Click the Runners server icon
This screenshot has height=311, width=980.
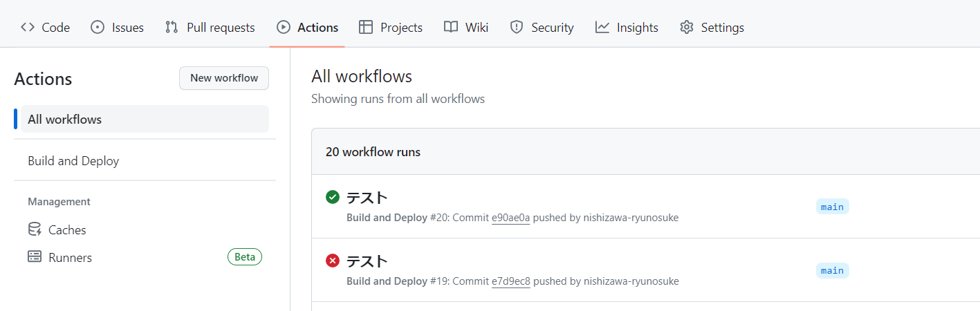35,257
